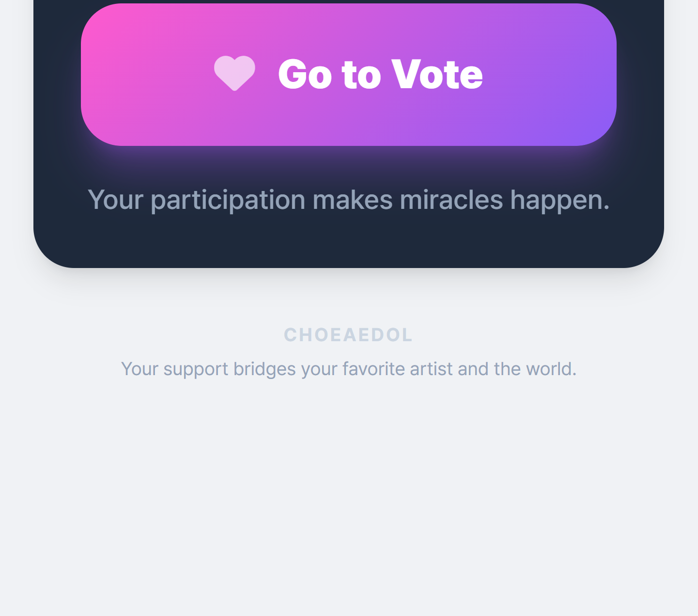Viewport: 698px width, 616px height.
Task: Click the CHOEAEDOL brand label
Action: click(x=348, y=335)
